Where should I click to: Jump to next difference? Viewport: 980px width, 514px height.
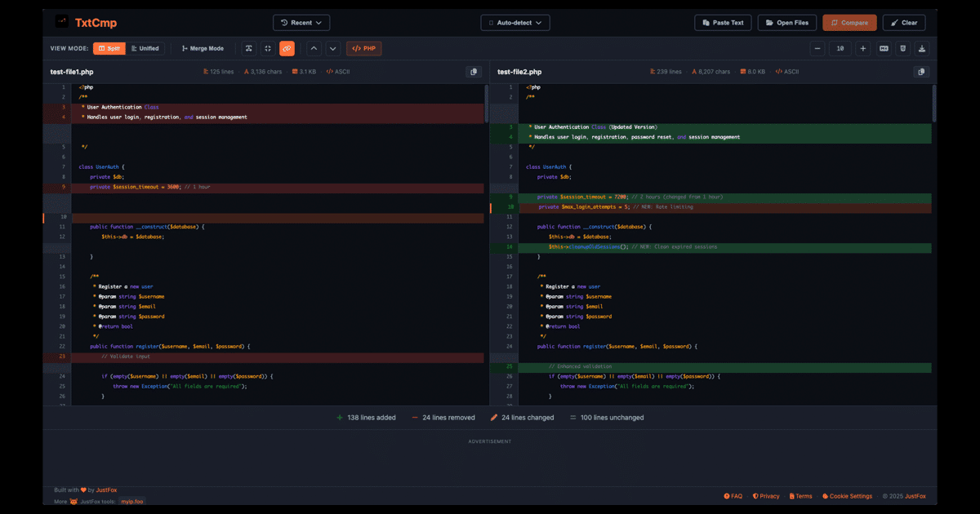332,48
